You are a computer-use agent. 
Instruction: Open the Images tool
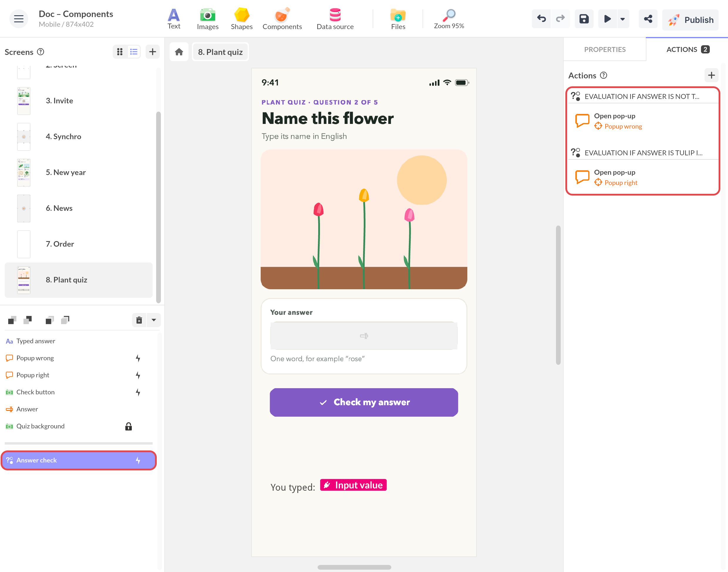(208, 19)
